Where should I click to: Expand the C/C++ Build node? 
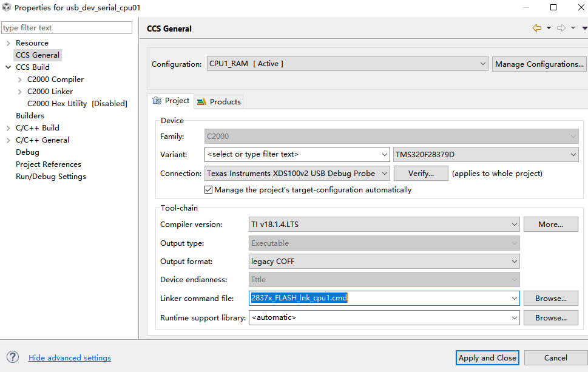8,128
